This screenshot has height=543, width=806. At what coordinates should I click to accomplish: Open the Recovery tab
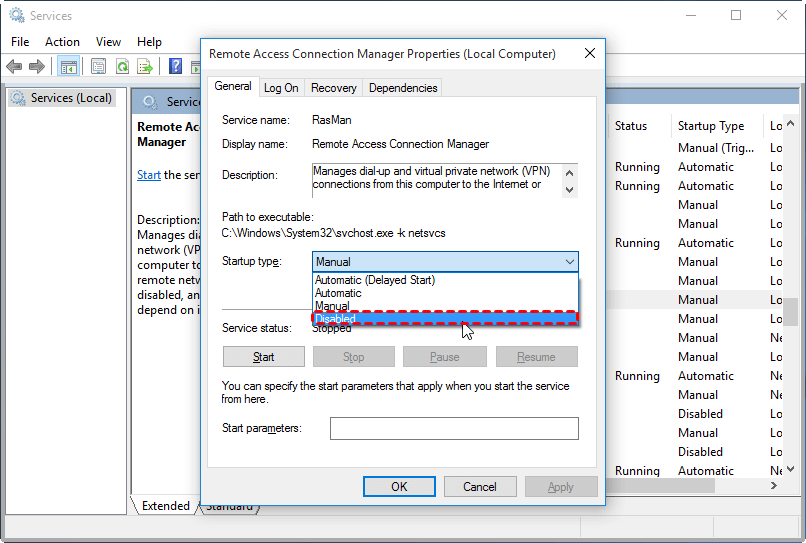pyautogui.click(x=334, y=88)
